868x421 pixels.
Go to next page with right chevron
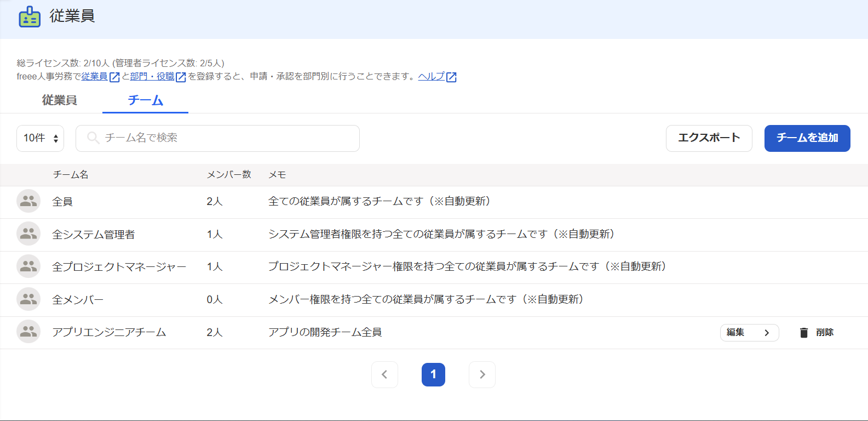click(482, 374)
